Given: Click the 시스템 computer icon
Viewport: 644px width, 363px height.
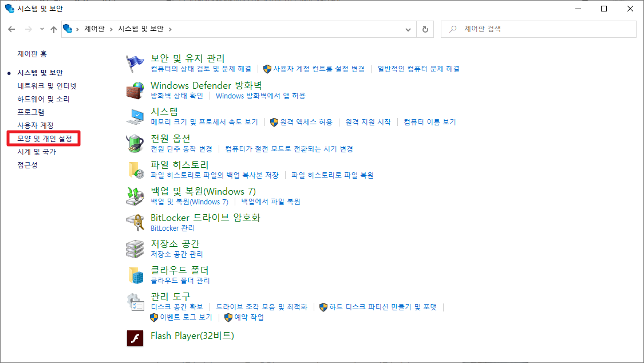Looking at the screenshot, I should 135,117.
